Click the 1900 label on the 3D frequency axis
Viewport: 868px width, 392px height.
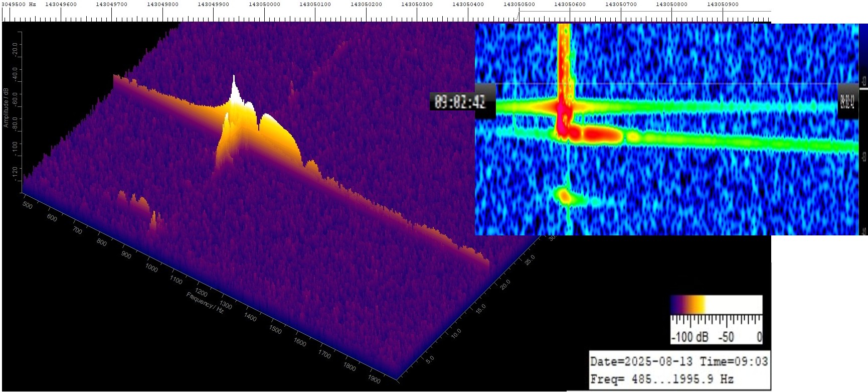coord(374,379)
